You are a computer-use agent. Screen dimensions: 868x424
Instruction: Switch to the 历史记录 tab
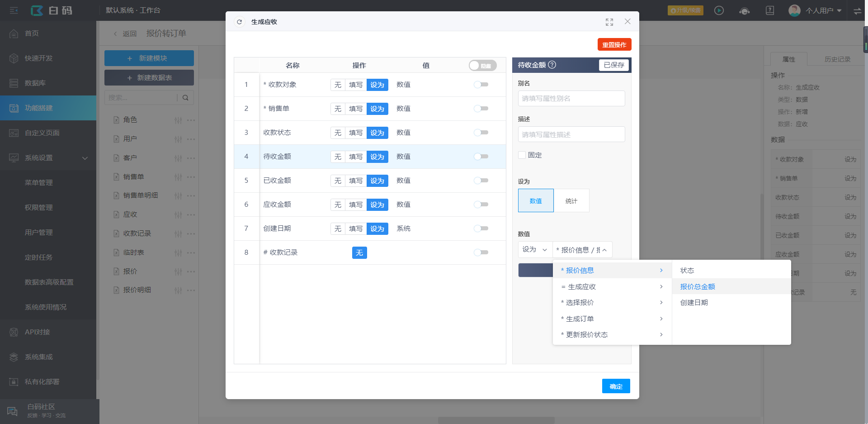click(837, 59)
